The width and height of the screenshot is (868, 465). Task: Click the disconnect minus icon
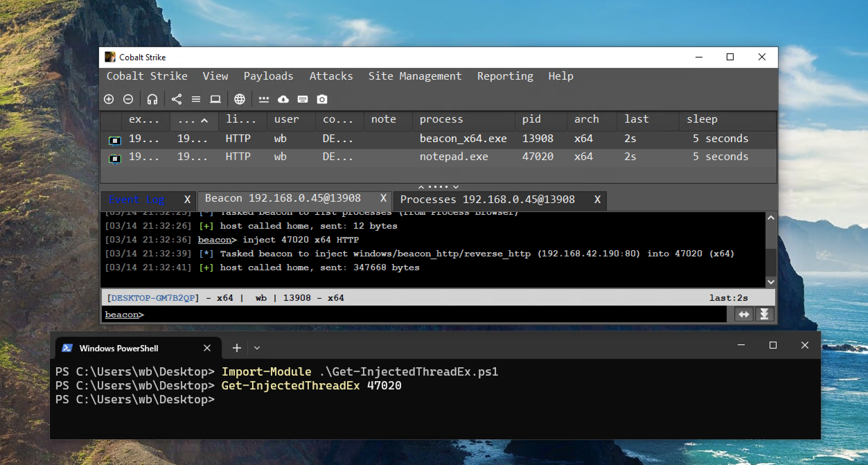128,99
